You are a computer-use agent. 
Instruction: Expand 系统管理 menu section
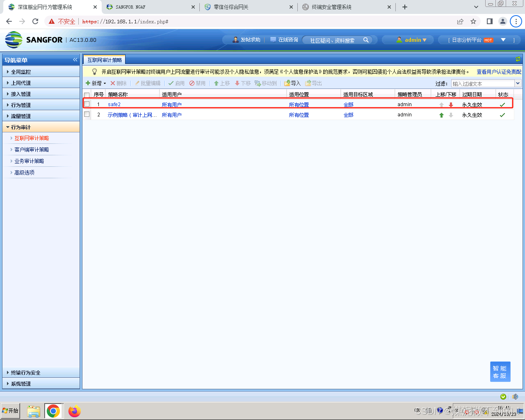tap(41, 384)
